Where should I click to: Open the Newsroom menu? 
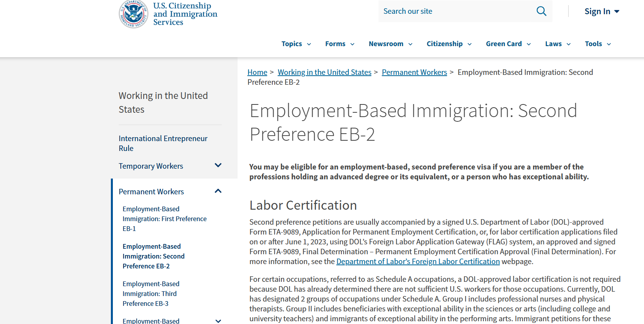tap(391, 44)
